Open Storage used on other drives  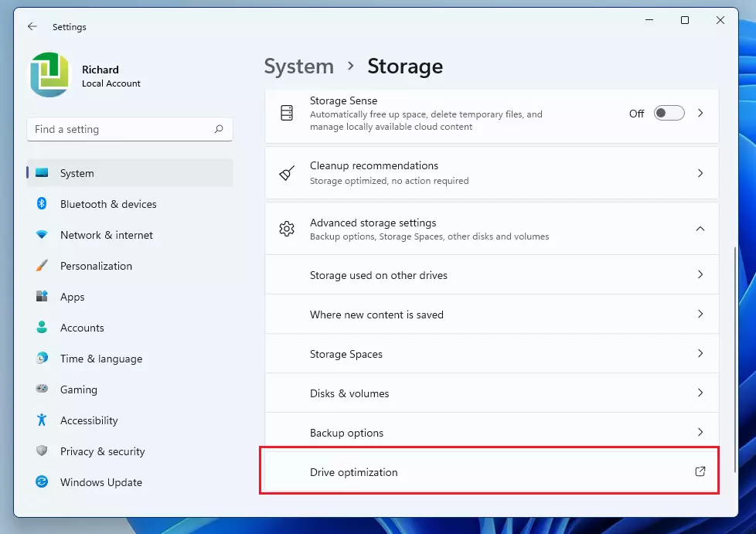492,274
